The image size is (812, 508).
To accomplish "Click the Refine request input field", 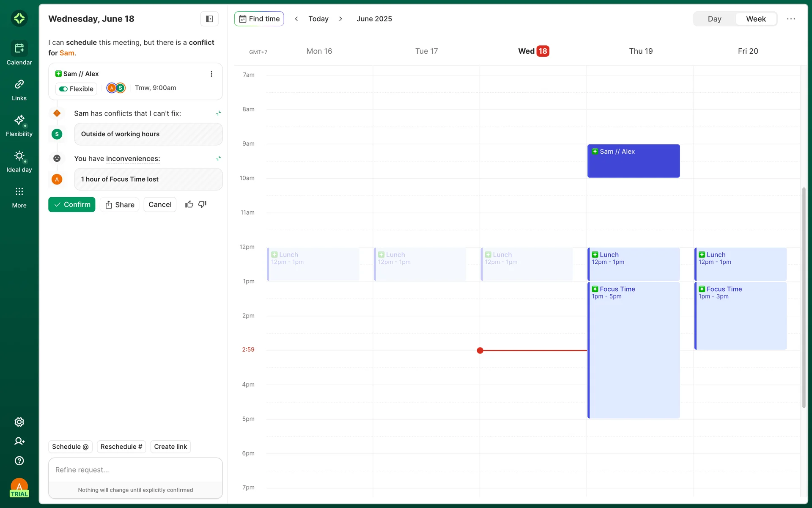I will [x=135, y=470].
